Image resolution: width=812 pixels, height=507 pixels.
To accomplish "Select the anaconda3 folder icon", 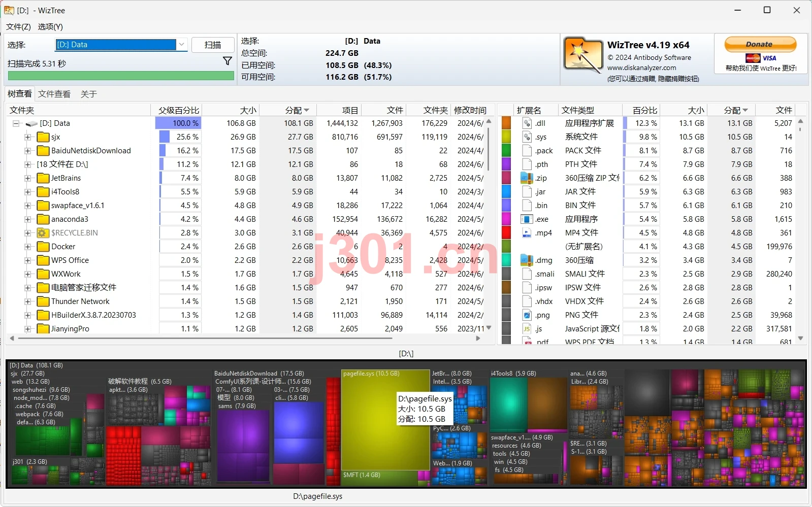I will pyautogui.click(x=43, y=219).
